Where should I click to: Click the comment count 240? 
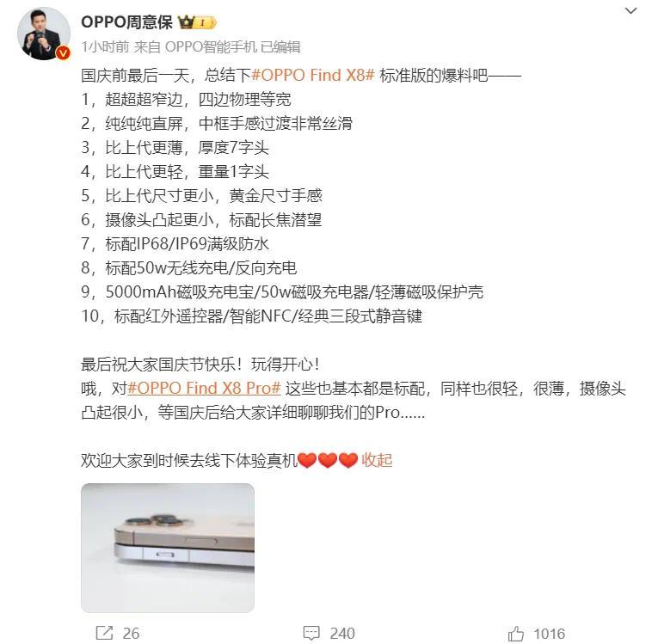pyautogui.click(x=342, y=634)
